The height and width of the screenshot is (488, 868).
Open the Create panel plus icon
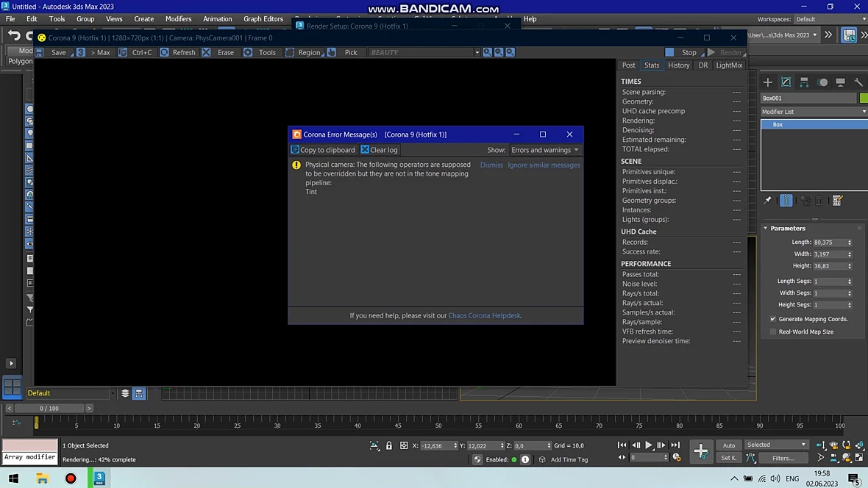coord(768,82)
